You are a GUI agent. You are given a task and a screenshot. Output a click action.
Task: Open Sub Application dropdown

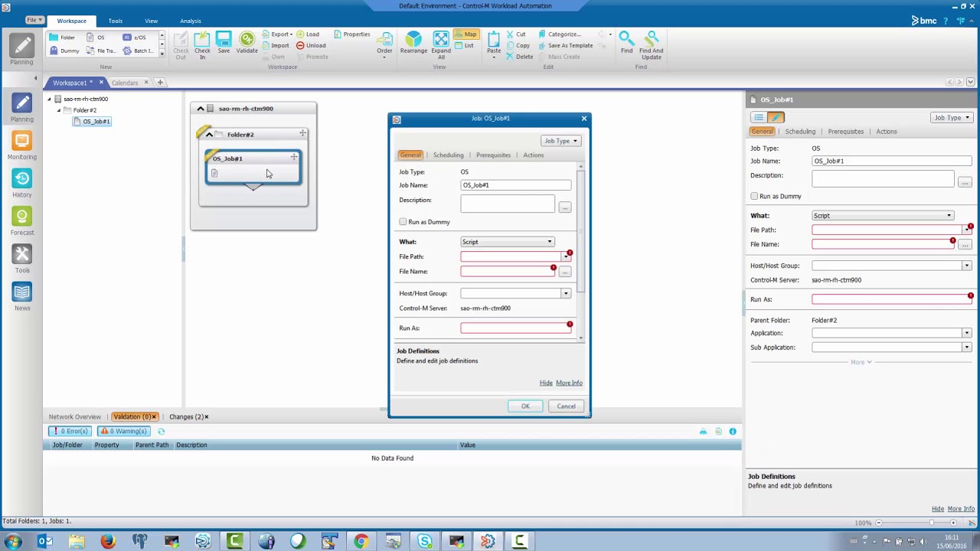coord(966,347)
